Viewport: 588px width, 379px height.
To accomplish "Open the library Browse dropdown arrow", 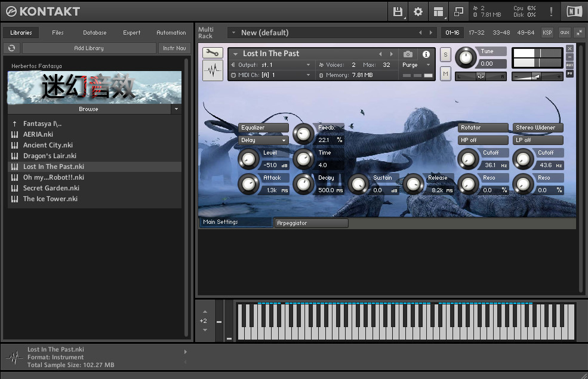I will coord(176,109).
